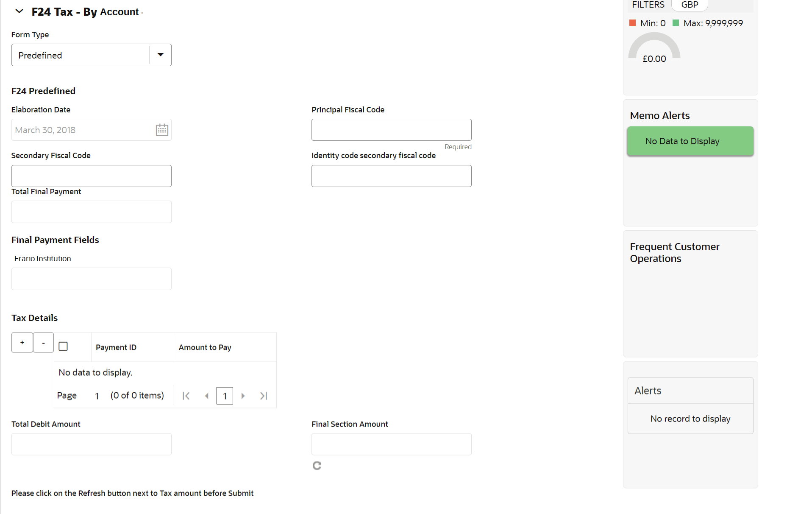812x514 pixels.
Task: Click the Principal Fiscal Code field
Action: pyautogui.click(x=391, y=130)
